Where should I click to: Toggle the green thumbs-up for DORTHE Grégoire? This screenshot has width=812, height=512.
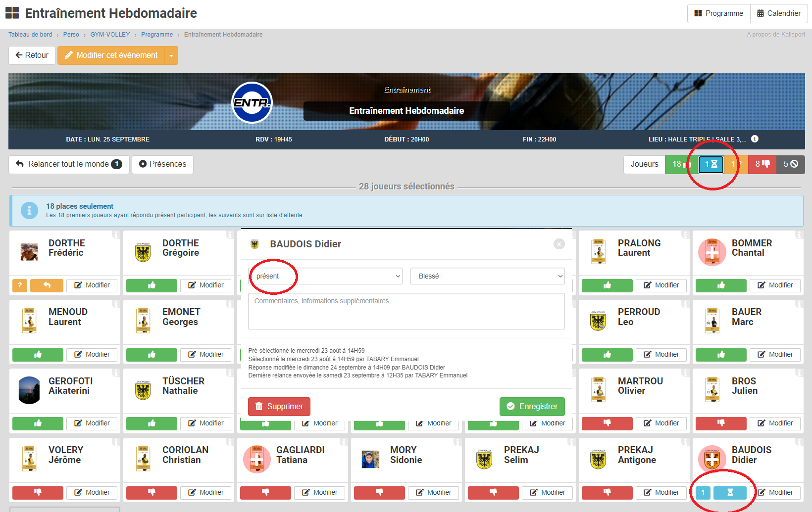coord(152,285)
